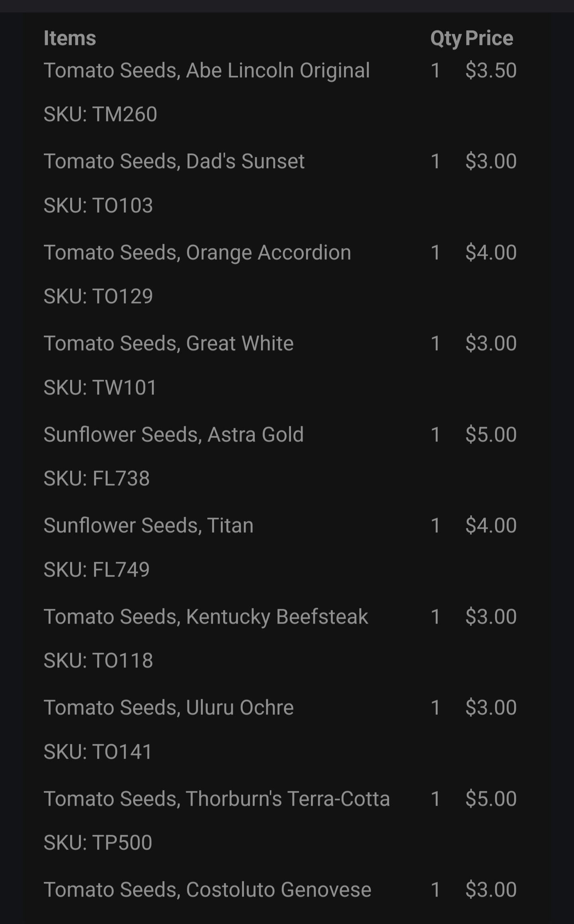Click the SKU: TM260 text
This screenshot has width=574, height=924.
(x=100, y=114)
